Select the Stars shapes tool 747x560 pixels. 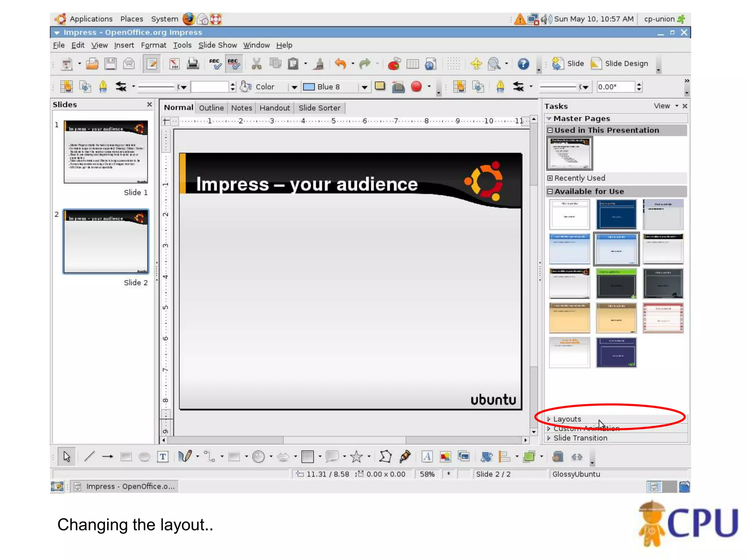point(356,456)
